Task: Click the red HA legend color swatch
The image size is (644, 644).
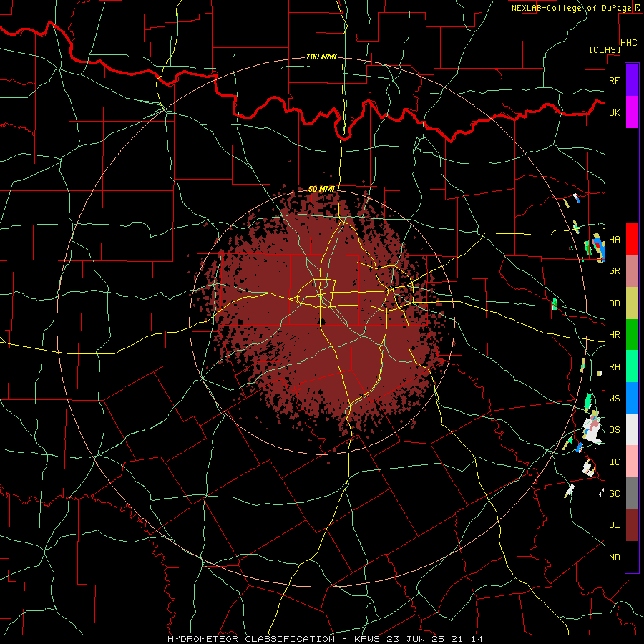Action: pos(632,239)
